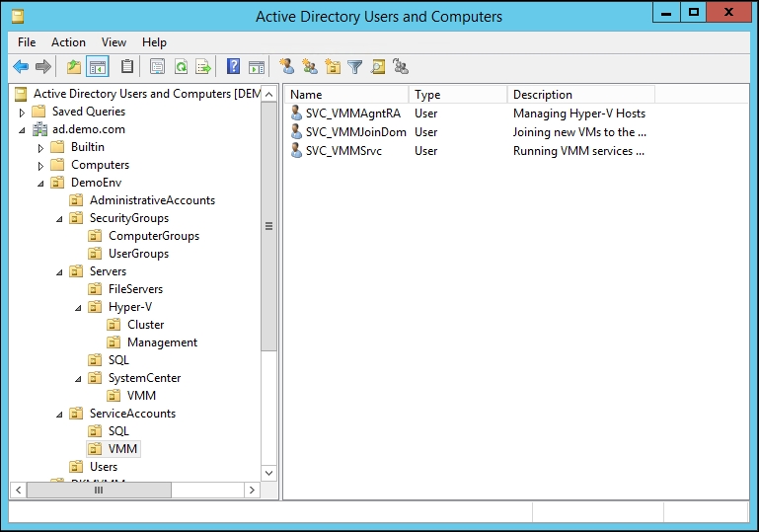
Task: Select the SVC_VMMJoinDom user account
Action: [355, 132]
